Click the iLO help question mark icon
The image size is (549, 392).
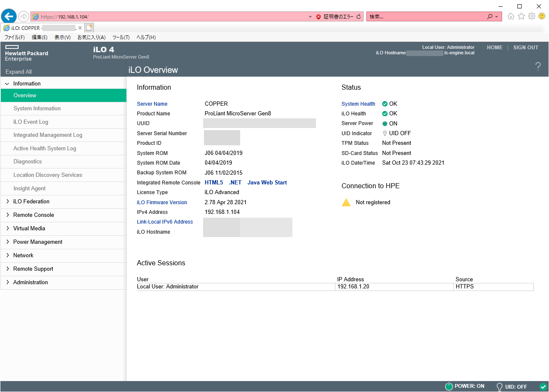click(538, 66)
